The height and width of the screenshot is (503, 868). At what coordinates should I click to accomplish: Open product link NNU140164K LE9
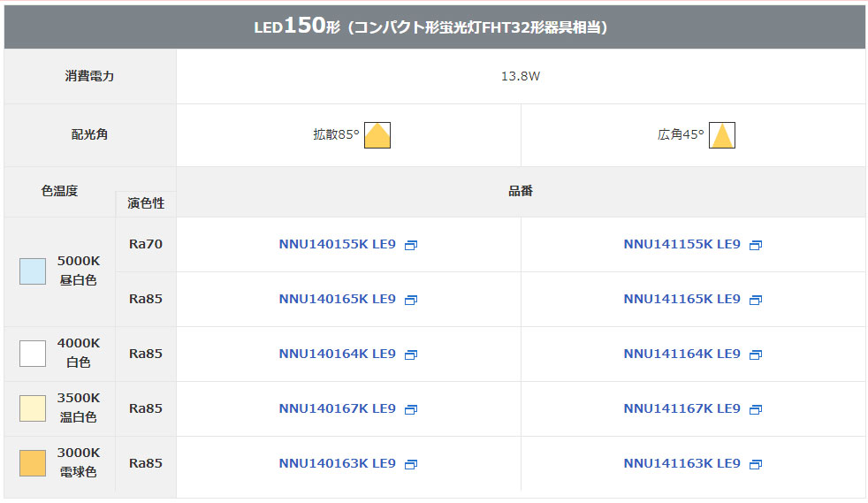coord(337,354)
